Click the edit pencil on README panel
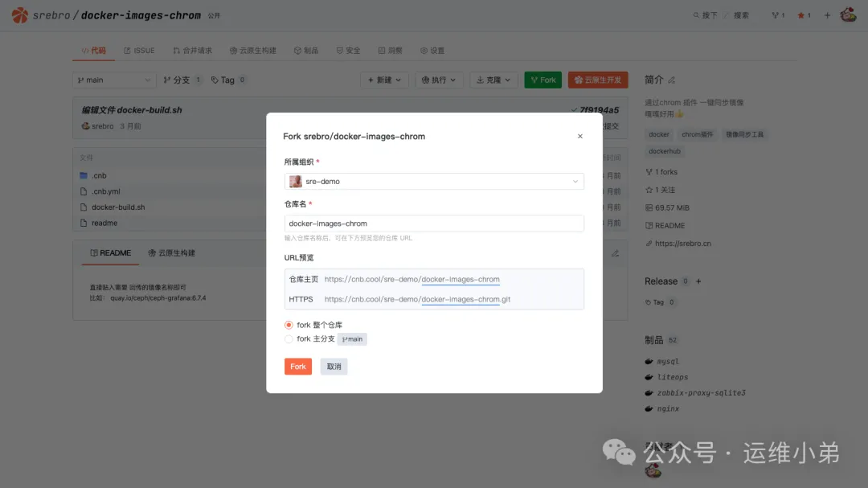 point(615,253)
